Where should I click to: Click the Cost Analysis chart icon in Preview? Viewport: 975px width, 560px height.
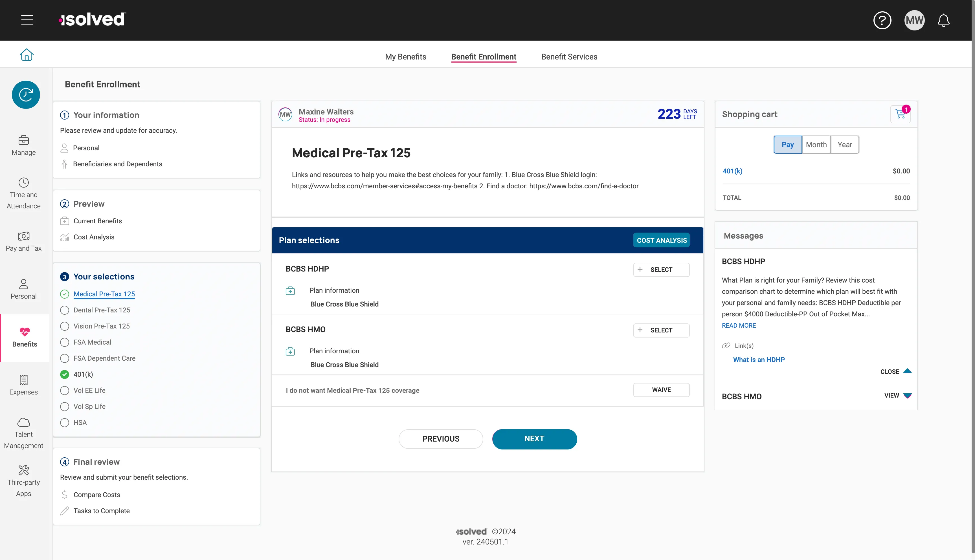coord(65,237)
